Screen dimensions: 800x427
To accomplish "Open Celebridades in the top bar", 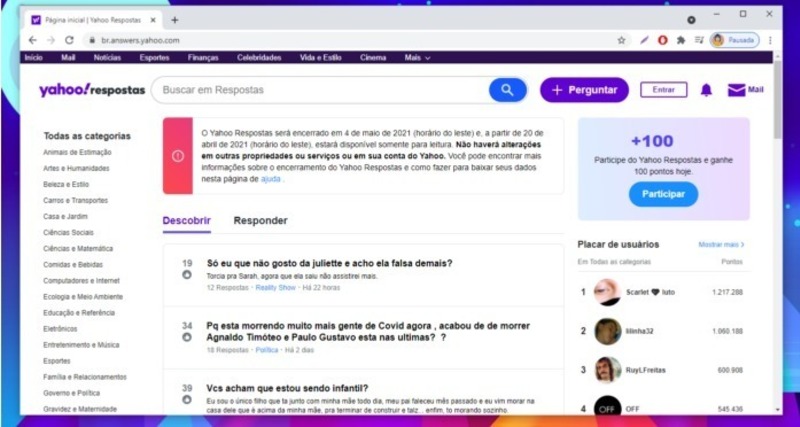I will pyautogui.click(x=259, y=58).
